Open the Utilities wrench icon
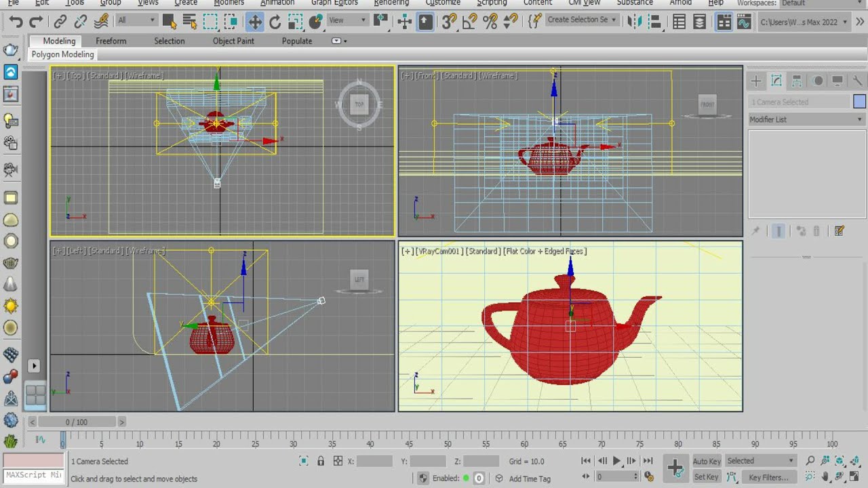 (857, 81)
